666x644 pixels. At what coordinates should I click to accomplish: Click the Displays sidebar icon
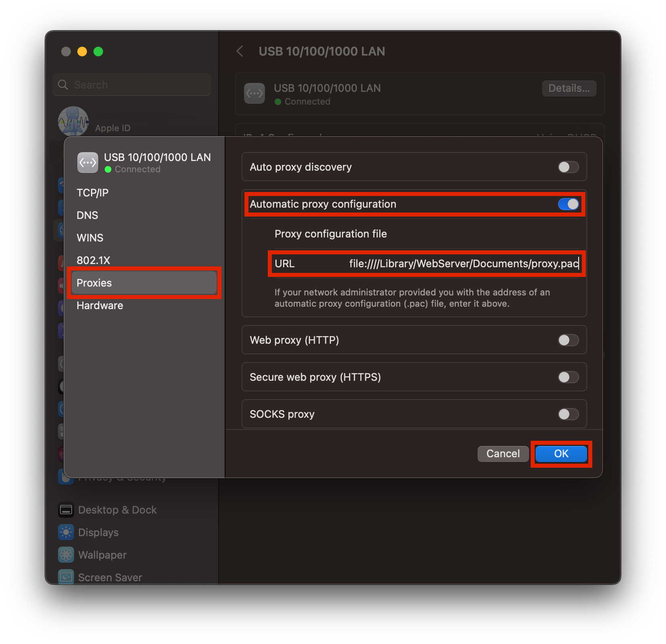66,533
